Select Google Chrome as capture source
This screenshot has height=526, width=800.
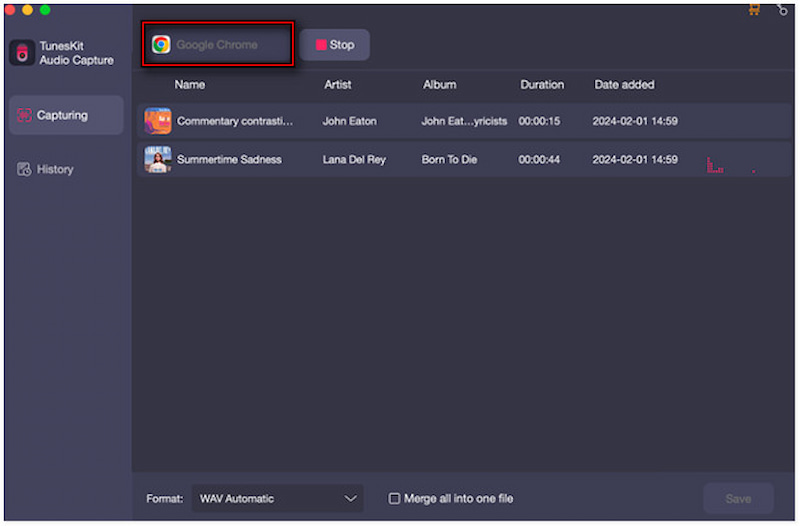(218, 44)
